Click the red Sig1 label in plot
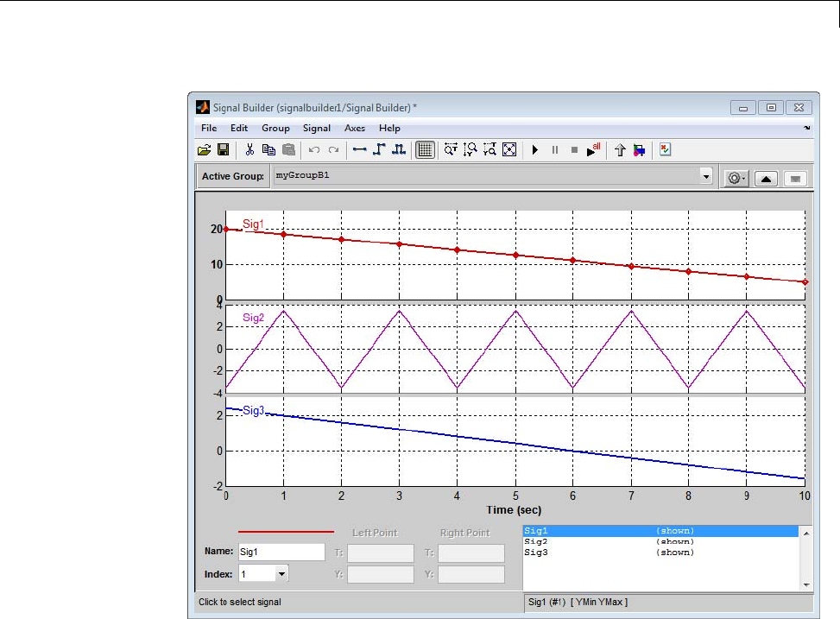 pyautogui.click(x=253, y=224)
